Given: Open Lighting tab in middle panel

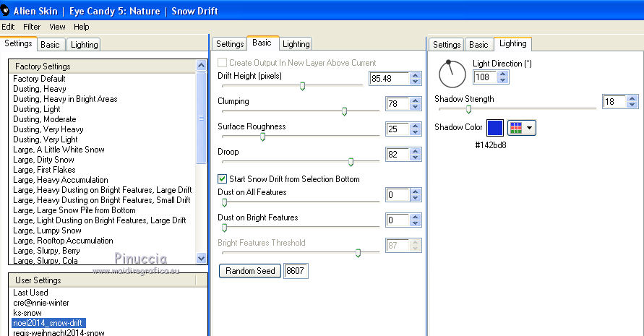Looking at the screenshot, I should pyautogui.click(x=296, y=43).
